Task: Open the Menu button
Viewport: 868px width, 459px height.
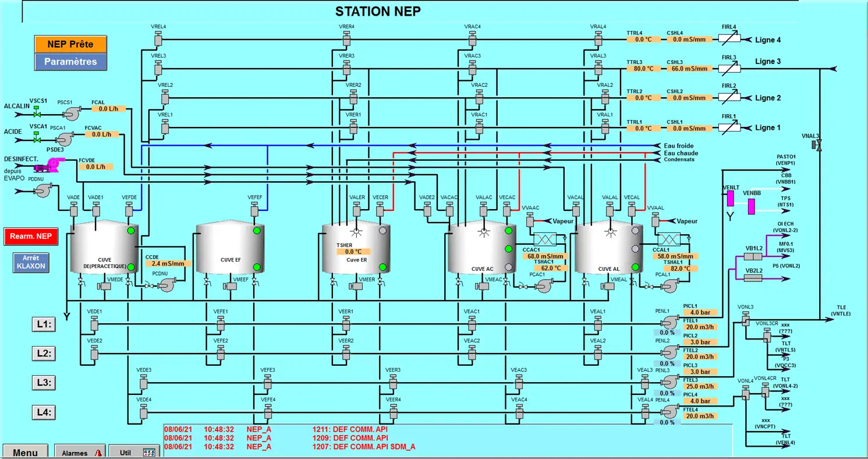Action: 26,452
